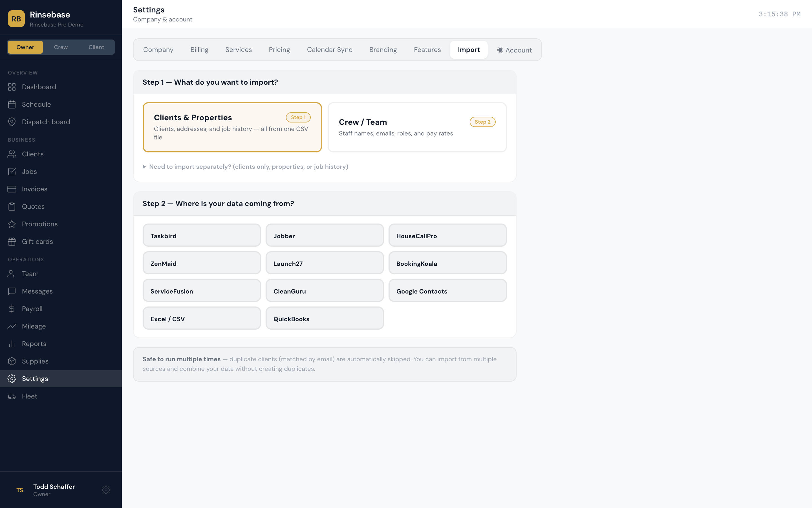Click the Step 2 badge on Crew card
Screen dimensions: 812x508
coord(482,122)
